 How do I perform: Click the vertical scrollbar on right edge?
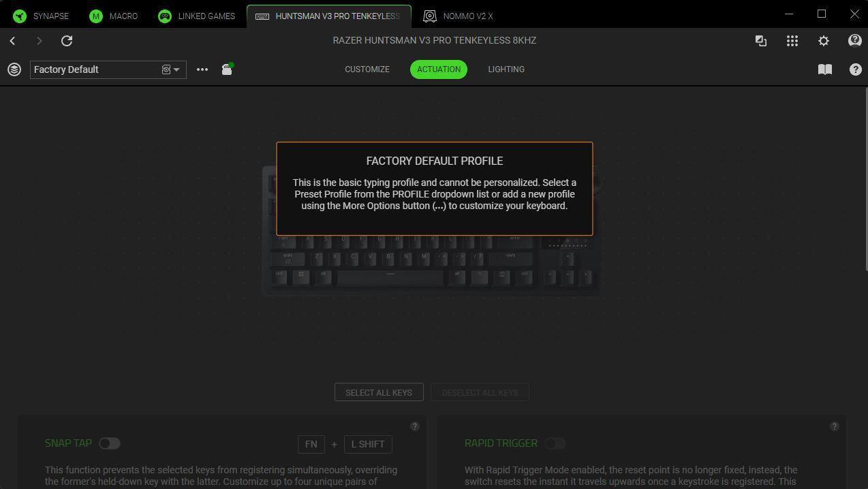[865, 204]
